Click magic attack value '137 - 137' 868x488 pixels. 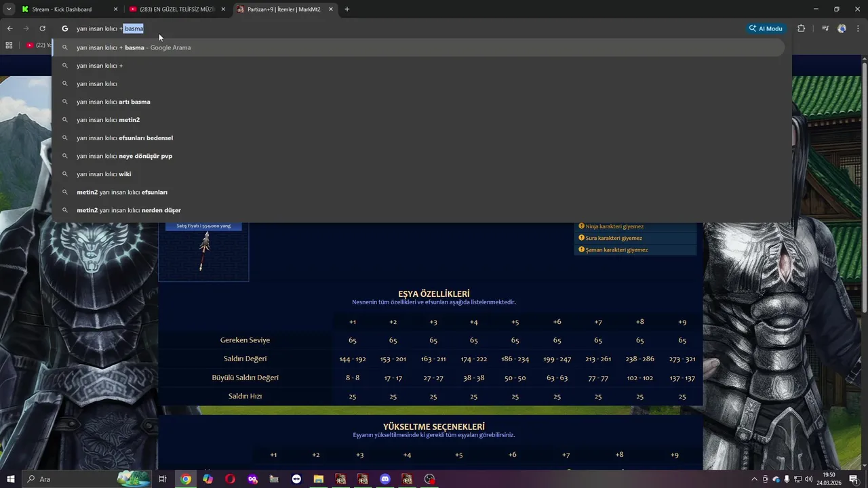(x=682, y=378)
